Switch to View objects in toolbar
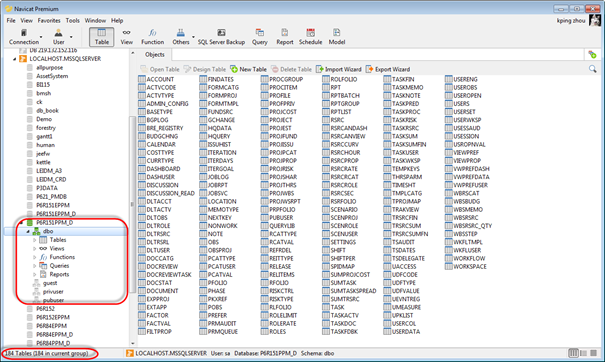Screen dimensions: 605x362 127,37
